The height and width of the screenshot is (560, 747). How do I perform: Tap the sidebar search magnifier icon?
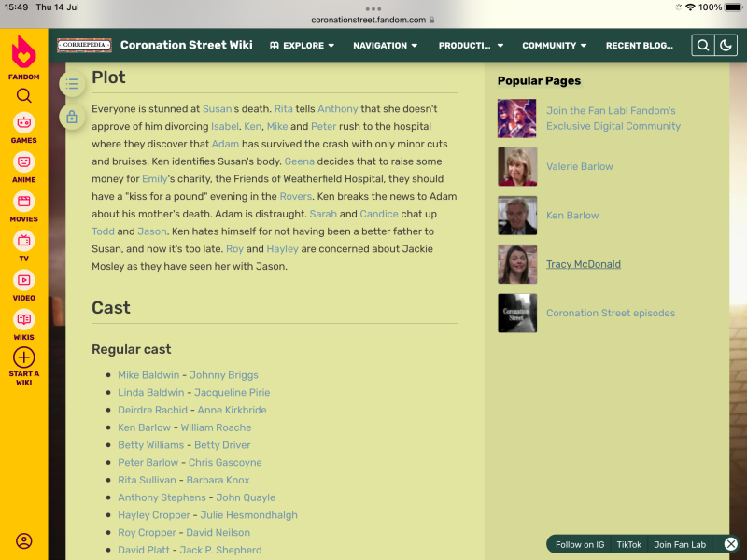24,96
